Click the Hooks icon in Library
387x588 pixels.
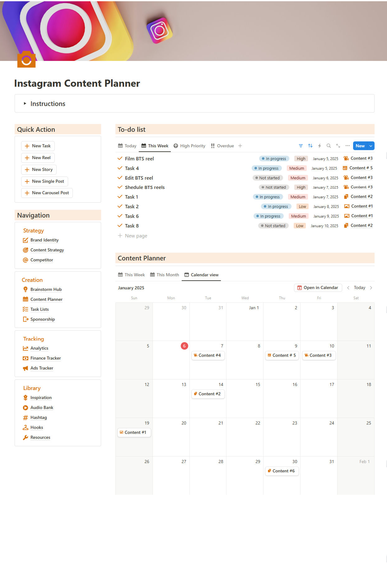click(26, 428)
